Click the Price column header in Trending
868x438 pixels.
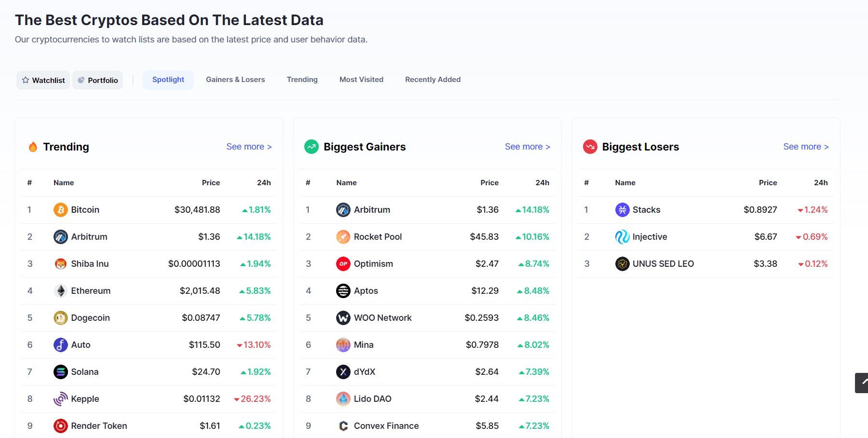(211, 183)
